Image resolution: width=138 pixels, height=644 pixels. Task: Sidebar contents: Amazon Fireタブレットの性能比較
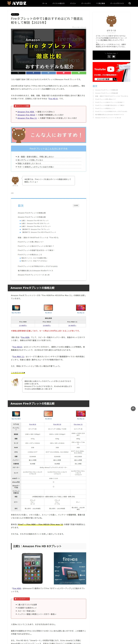[x=106, y=93]
